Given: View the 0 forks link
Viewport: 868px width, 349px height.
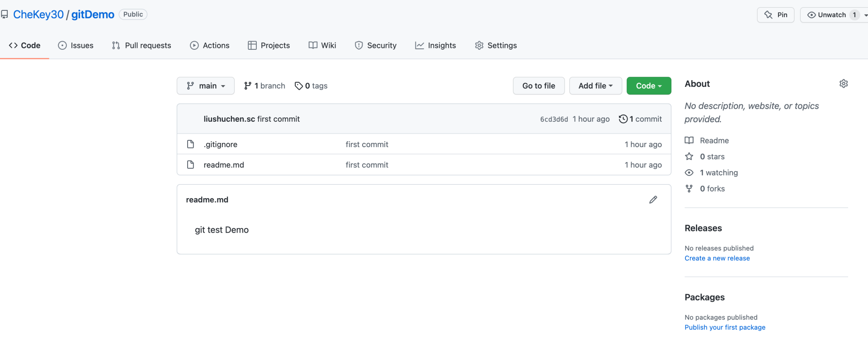Looking at the screenshot, I should click(x=712, y=189).
